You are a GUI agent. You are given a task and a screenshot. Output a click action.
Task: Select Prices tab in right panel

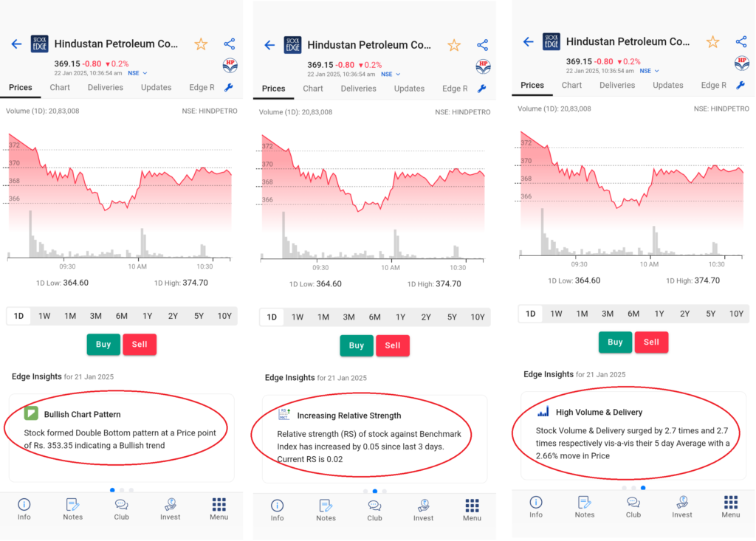pyautogui.click(x=532, y=85)
